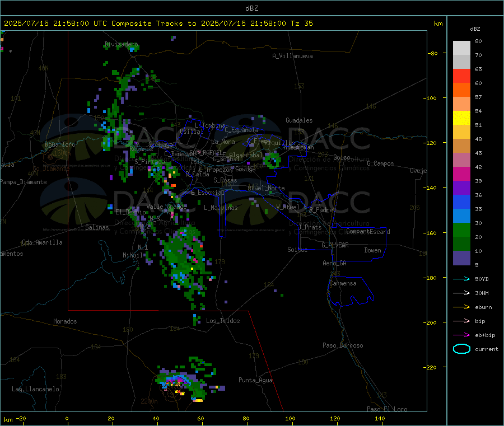Click the 'SAN_RAFAEL' city label
Viewport: 504px width, 426px height.
[x=206, y=152]
